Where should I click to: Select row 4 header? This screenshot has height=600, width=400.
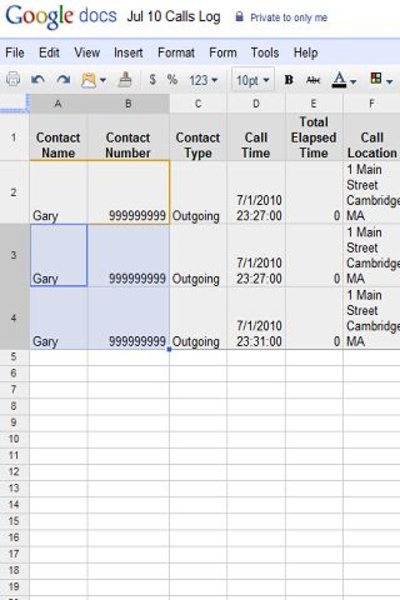click(14, 318)
